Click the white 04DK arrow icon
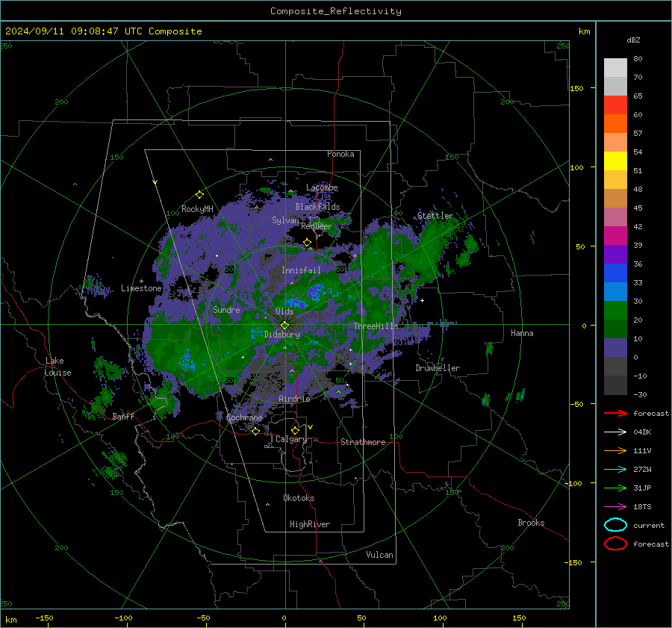Viewport: 672px width, 628px height. pyautogui.click(x=615, y=432)
